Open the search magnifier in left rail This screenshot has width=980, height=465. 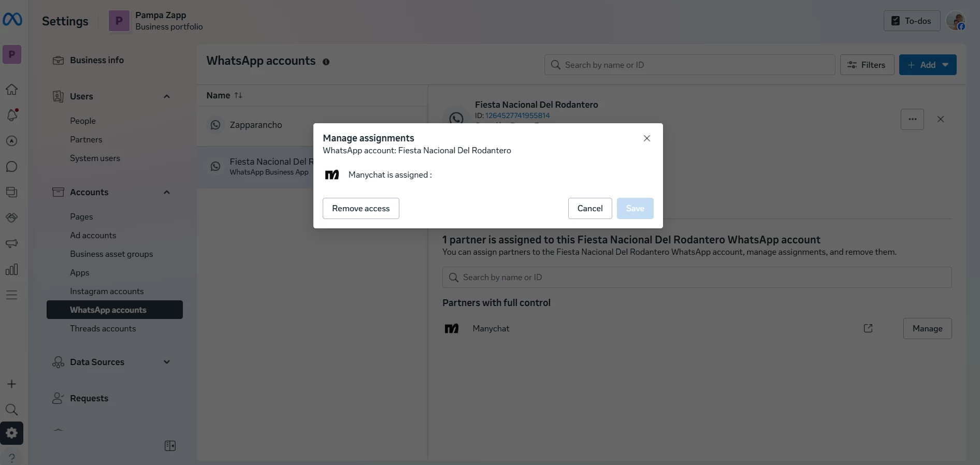[x=11, y=410]
